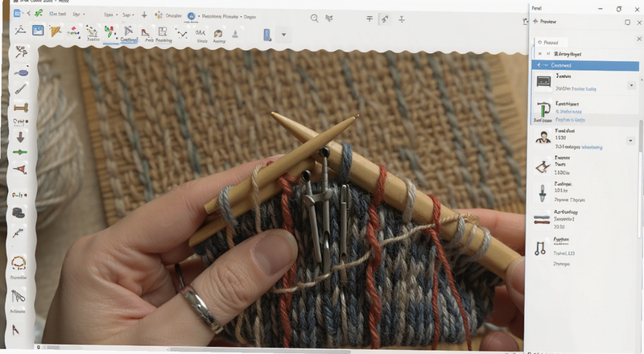The image size is (644, 354).
Task: Select the blue framed picture tool icon
Action: click(x=38, y=31)
